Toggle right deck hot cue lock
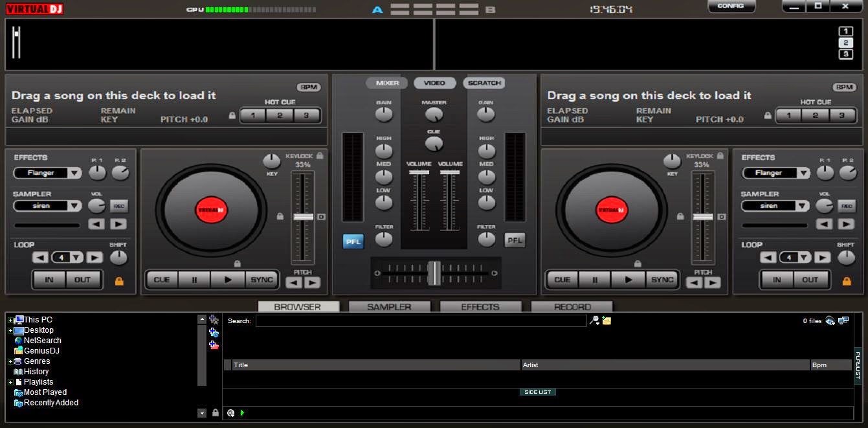The width and height of the screenshot is (868, 428). 768,116
